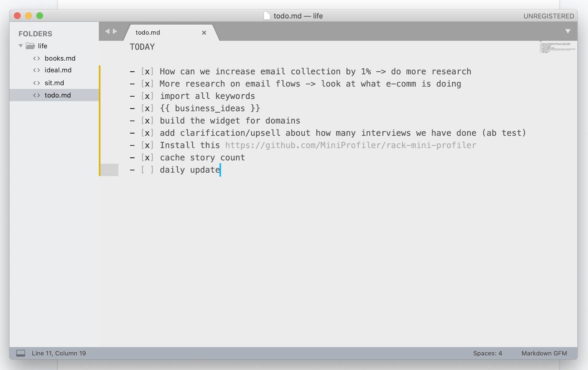Click the gutter of the daily update line
The width and height of the screenshot is (588, 370).
point(110,170)
